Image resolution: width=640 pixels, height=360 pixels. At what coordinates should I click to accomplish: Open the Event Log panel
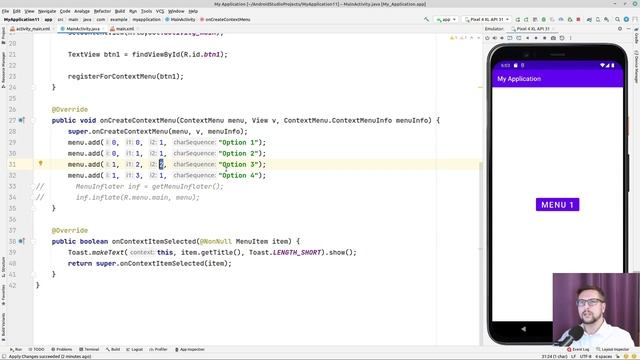[x=578, y=349]
